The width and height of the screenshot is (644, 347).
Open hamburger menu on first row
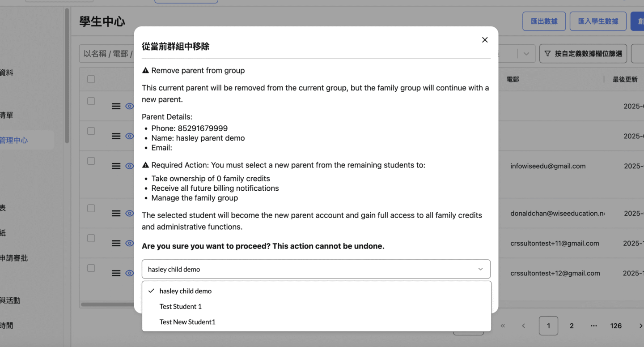[116, 106]
